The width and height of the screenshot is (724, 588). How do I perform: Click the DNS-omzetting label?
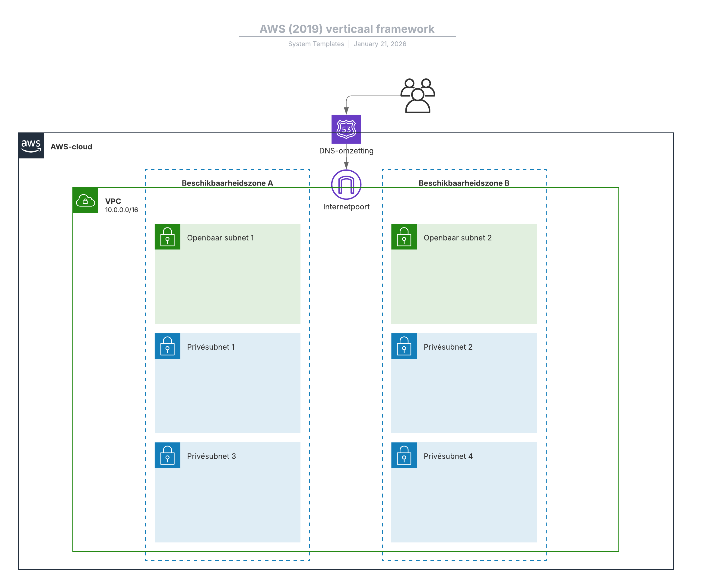coord(346,151)
